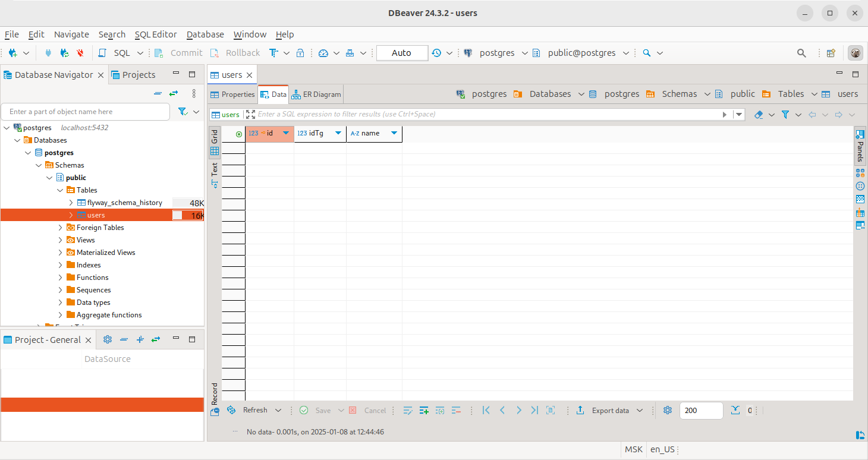Click the Navigator object name search field
Image resolution: width=868 pixels, height=460 pixels.
tap(86, 112)
